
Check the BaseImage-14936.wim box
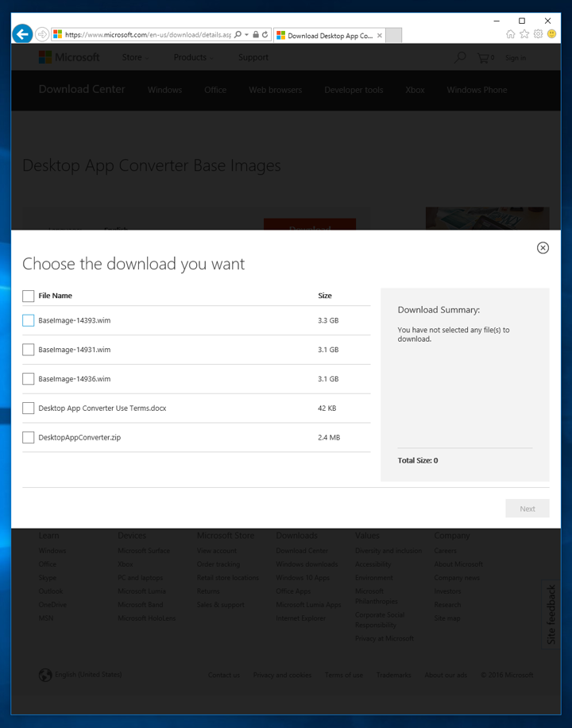tap(29, 379)
